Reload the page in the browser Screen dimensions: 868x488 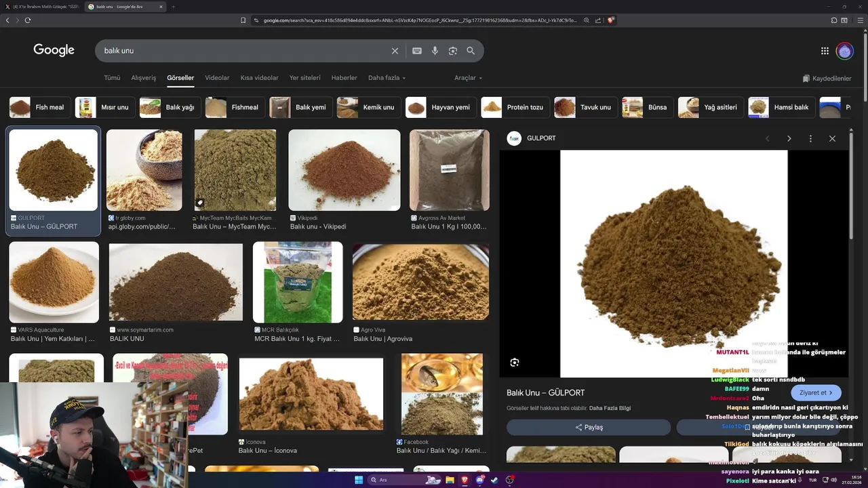point(28,20)
